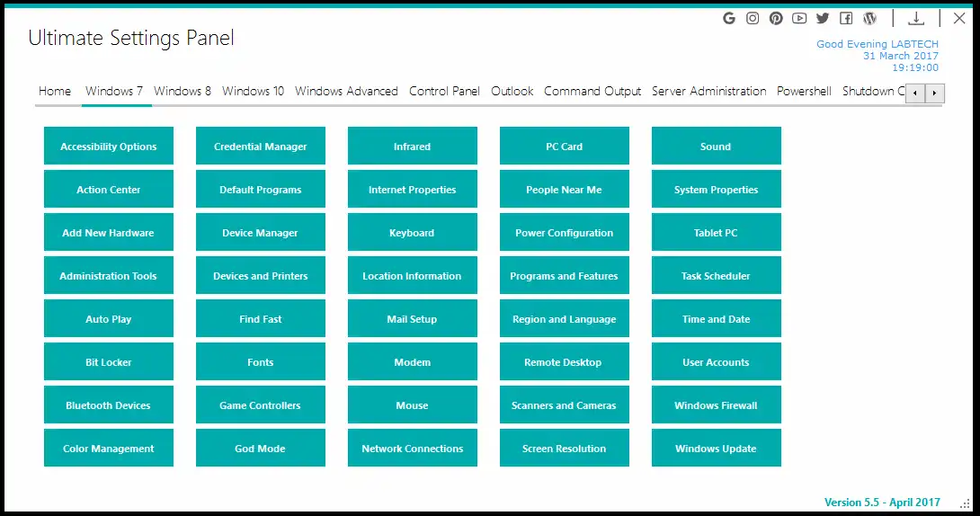Screen dimensions: 980x516
Task: Click the Twitter bird icon
Action: pyautogui.click(x=823, y=19)
